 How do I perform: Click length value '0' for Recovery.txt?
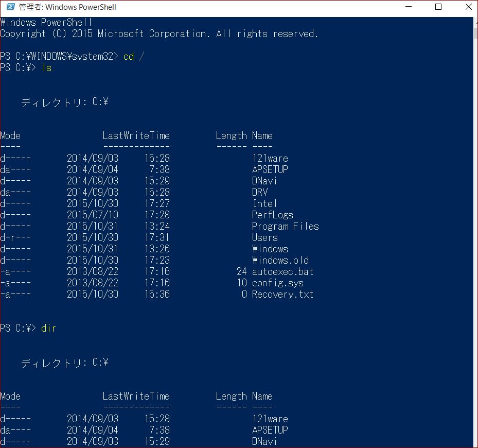[244, 294]
